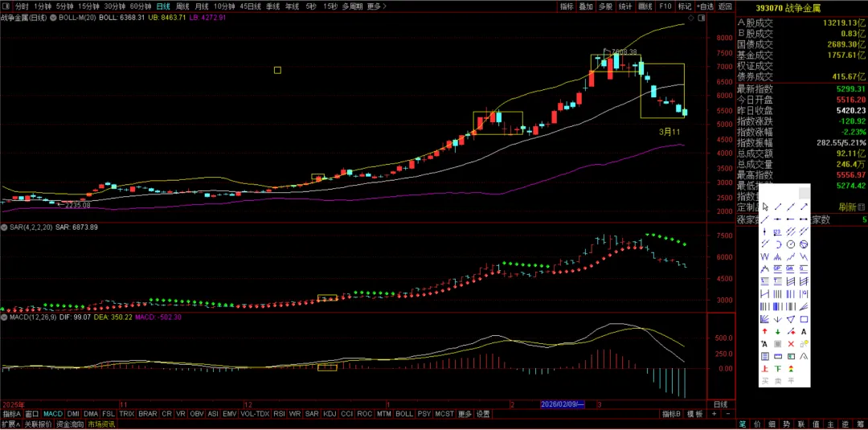Click the 刷新 refresh button
868x430 pixels.
pyautogui.click(x=847, y=207)
